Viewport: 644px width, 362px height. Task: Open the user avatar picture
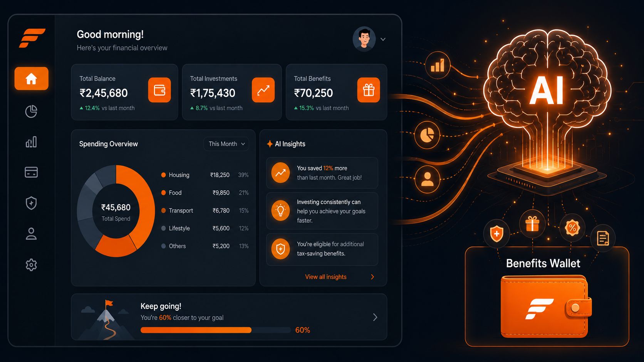(364, 39)
